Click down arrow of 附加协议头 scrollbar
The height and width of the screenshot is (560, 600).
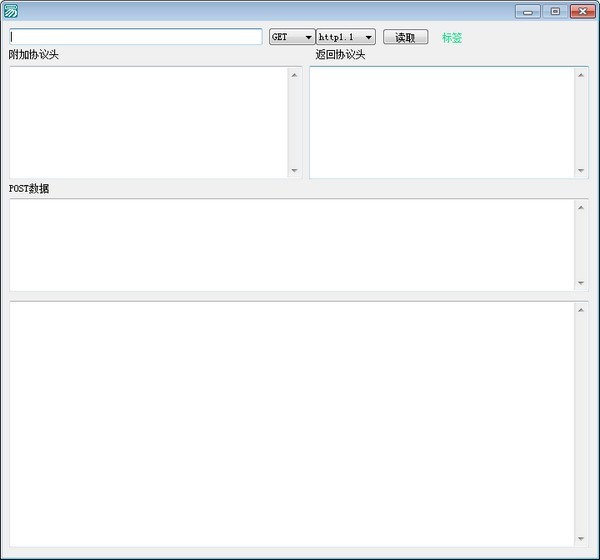294,170
